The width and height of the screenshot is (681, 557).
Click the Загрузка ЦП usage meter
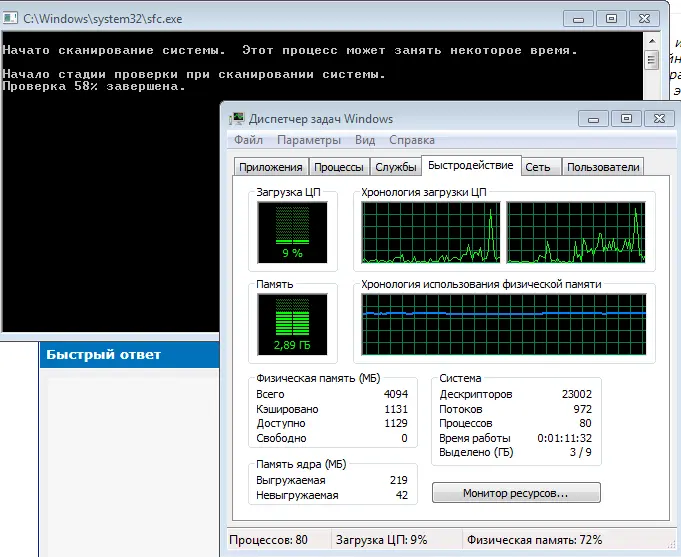click(x=291, y=230)
